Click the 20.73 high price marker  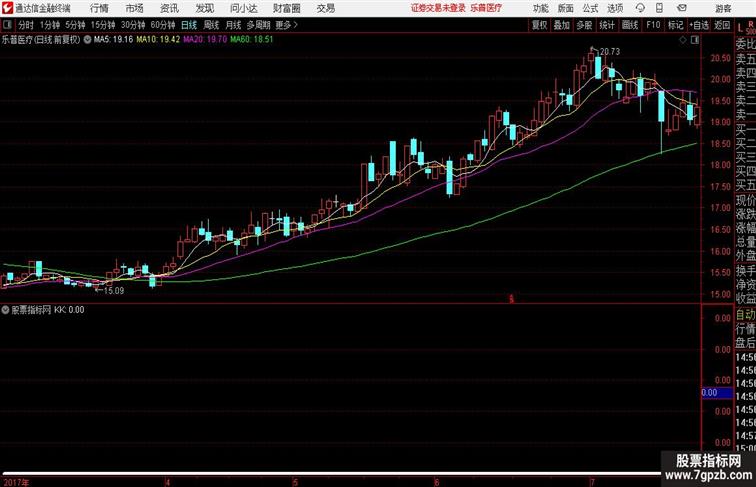pos(610,52)
